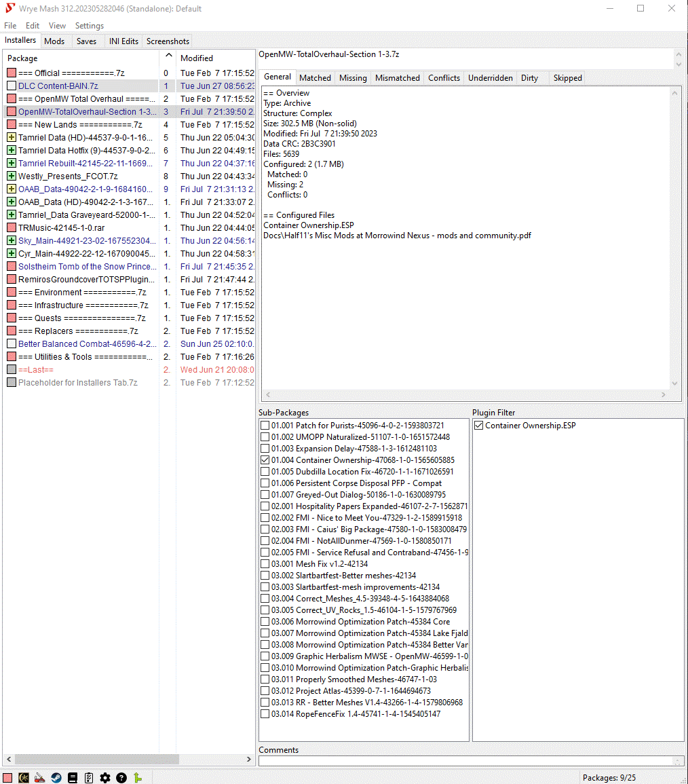Check 03.001 Mesh Fix v1.2 sub-package
The height and width of the screenshot is (784, 688).
click(265, 564)
